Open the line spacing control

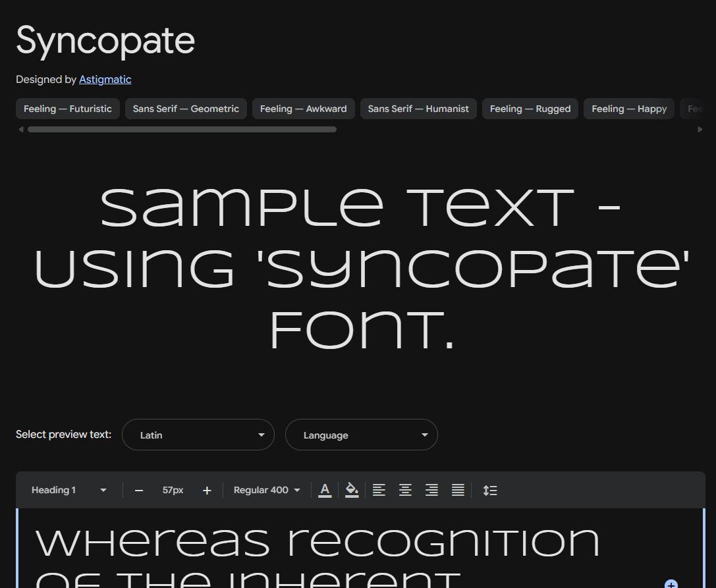490,491
